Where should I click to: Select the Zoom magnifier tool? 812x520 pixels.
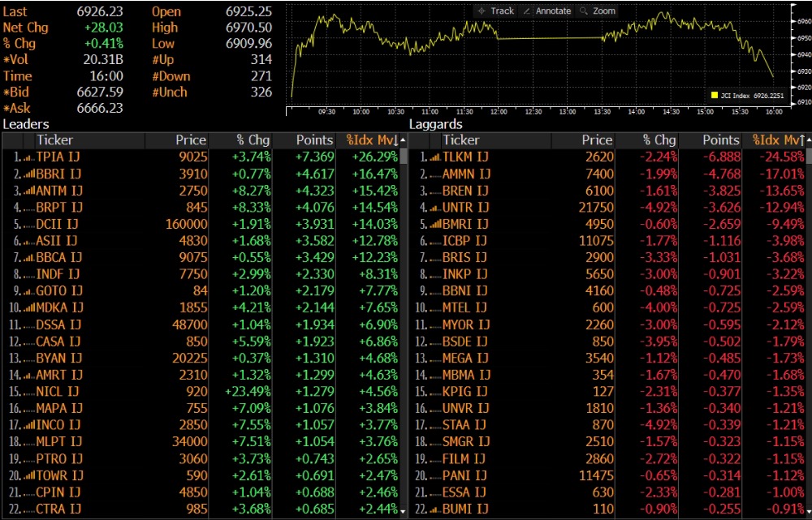click(597, 11)
